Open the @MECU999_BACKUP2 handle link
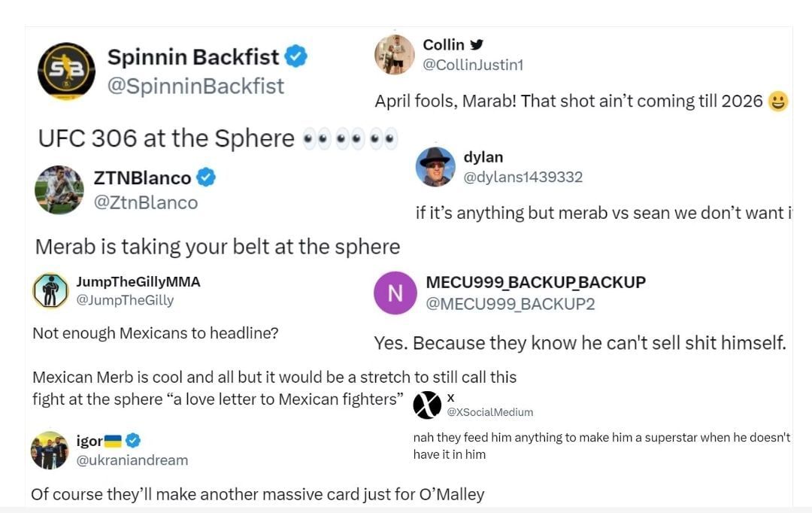Viewport: 812px width, 513px height. [x=511, y=303]
